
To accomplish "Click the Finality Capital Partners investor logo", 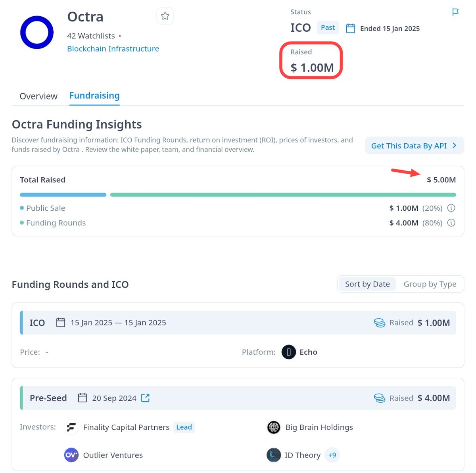I will click(71, 427).
